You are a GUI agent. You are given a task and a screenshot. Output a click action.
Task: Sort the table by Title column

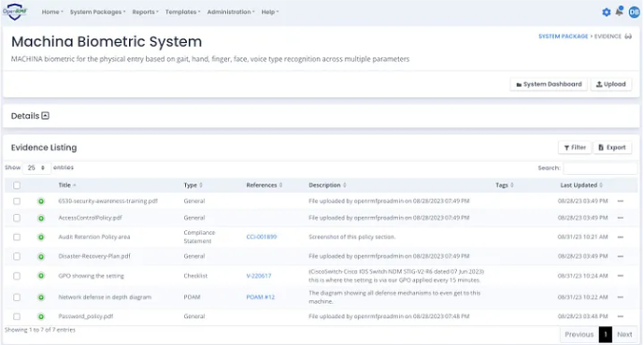[x=67, y=185]
